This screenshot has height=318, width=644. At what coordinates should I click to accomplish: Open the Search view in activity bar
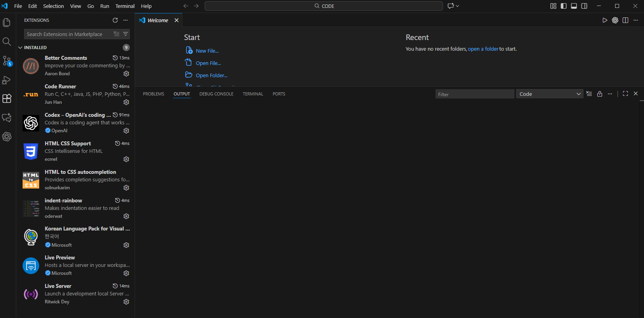coord(7,42)
